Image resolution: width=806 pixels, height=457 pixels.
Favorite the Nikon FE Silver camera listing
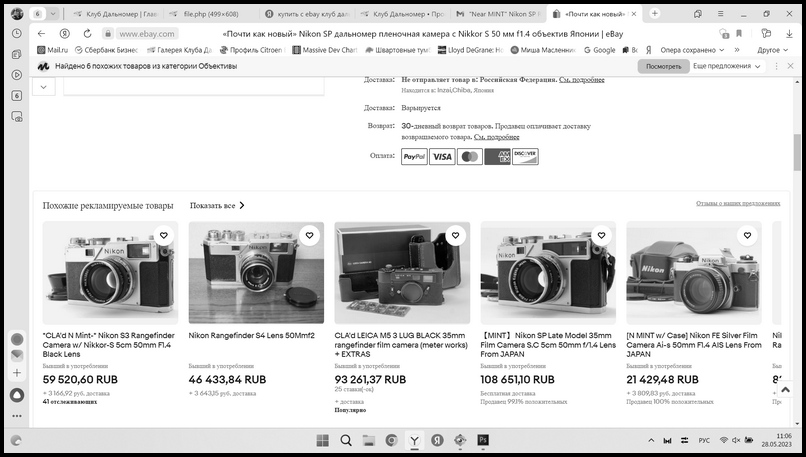click(748, 236)
